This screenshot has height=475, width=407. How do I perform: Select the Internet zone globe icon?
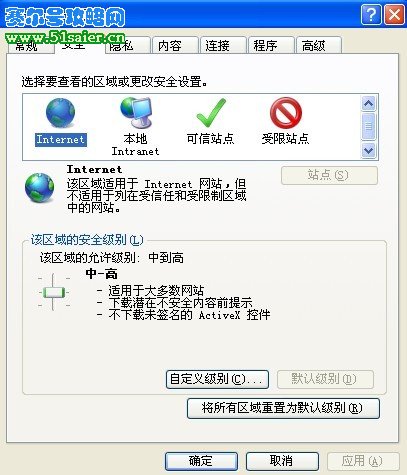[60, 113]
